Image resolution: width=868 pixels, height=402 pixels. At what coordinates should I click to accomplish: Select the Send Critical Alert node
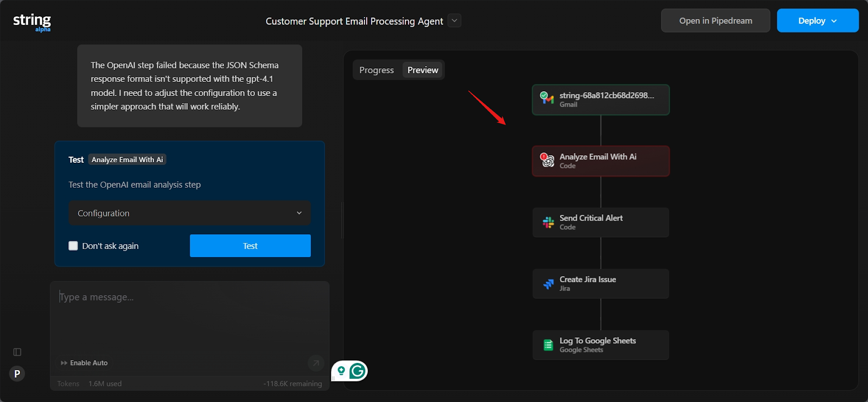tap(601, 222)
